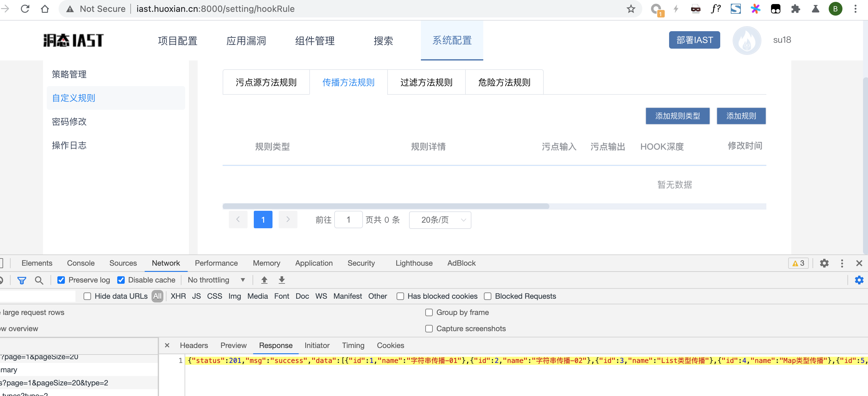The width and height of the screenshot is (868, 396).
Task: Click the browser reload page icon
Action: 25,9
